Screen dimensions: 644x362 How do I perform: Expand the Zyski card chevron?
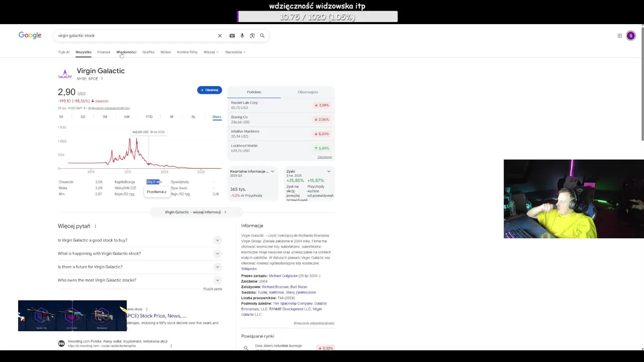point(329,171)
